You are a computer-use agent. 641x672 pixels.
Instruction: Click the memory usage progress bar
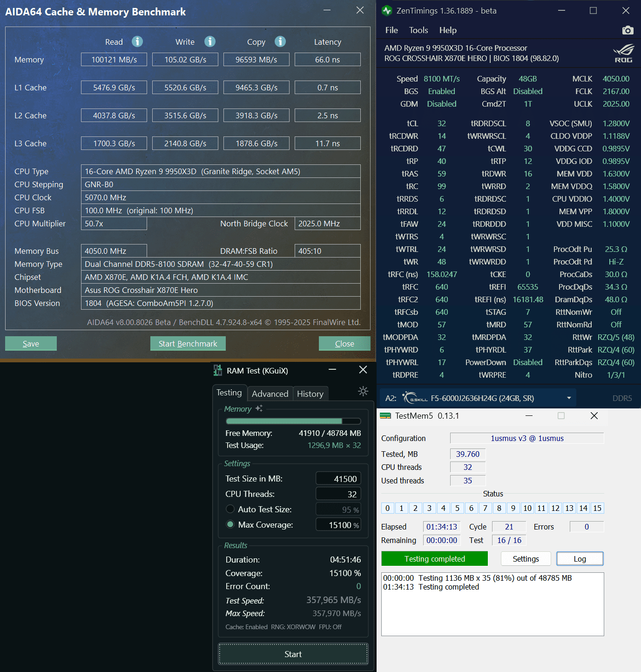(293, 421)
